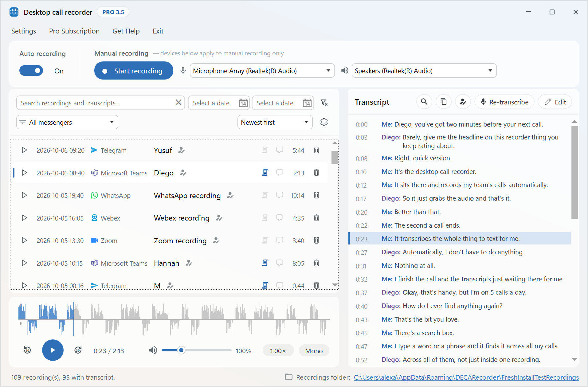The width and height of the screenshot is (588, 387).
Task: Delete the WhatsApp recording
Action: (x=316, y=195)
